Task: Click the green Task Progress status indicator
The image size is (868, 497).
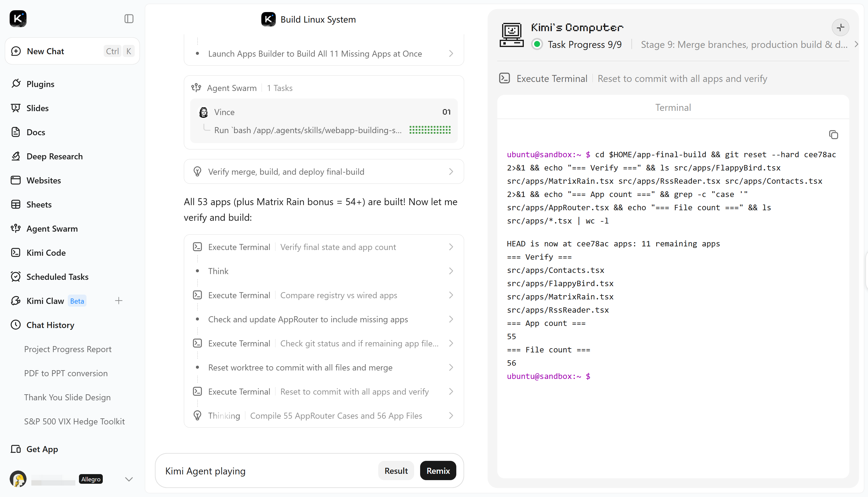Action: [x=537, y=44]
